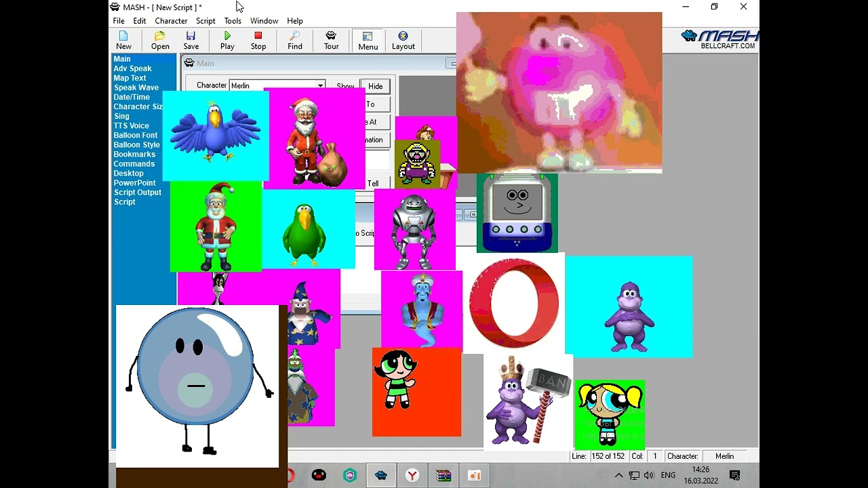Select Bookmarks in side panel
868x488 pixels.
tap(134, 154)
